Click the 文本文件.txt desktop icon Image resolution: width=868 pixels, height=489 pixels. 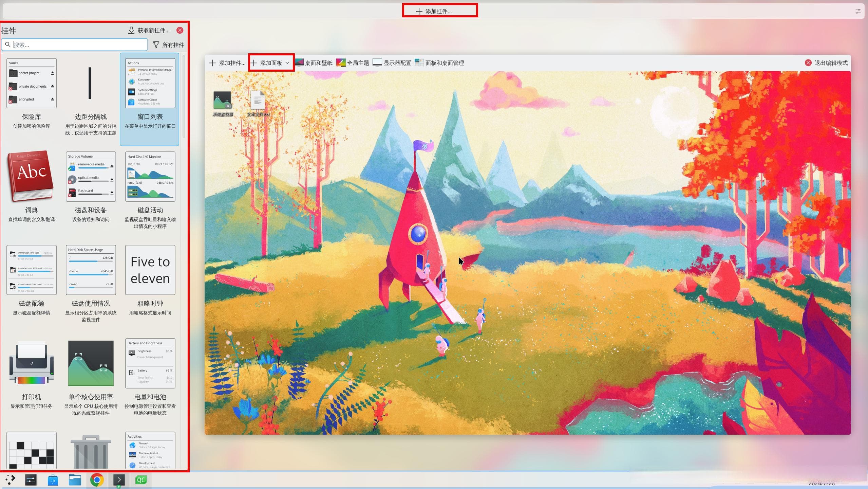(258, 104)
